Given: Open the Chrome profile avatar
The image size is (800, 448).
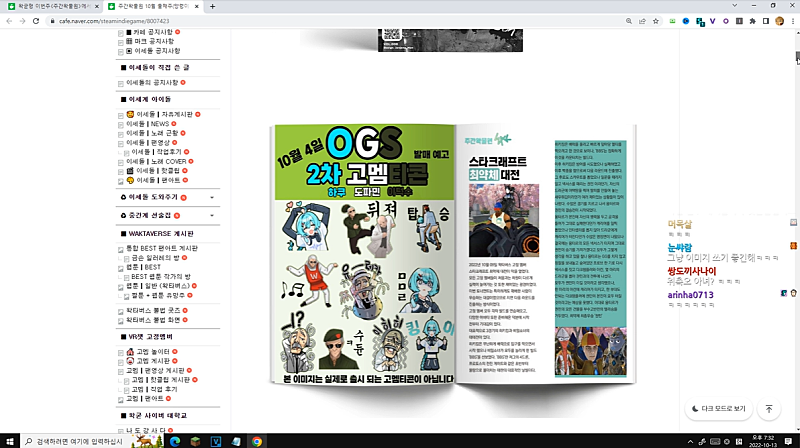Looking at the screenshot, I should (x=779, y=21).
